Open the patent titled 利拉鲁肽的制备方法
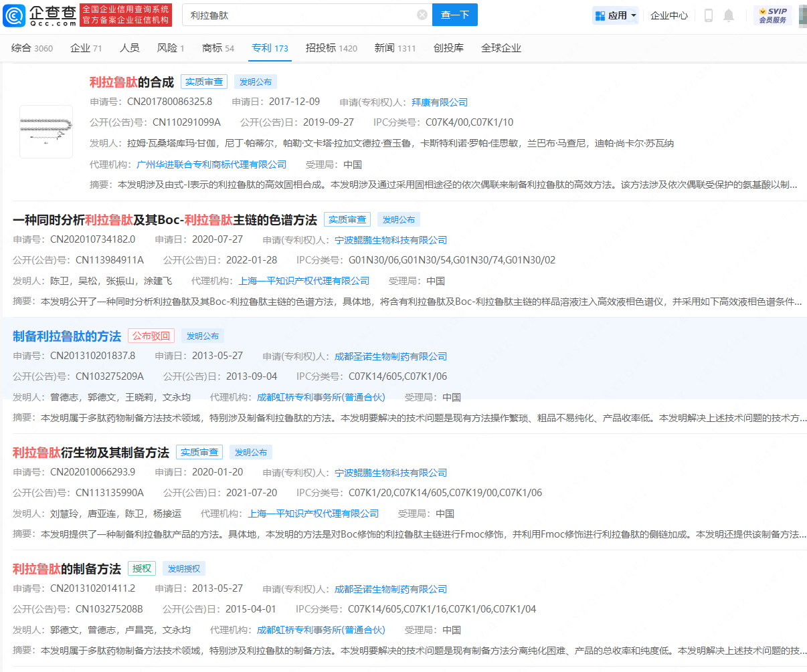 [67, 569]
